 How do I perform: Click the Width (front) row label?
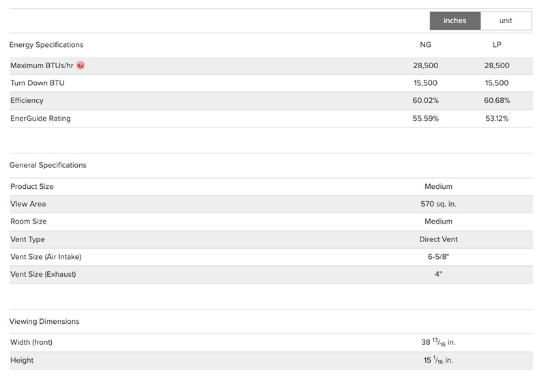[x=31, y=342]
